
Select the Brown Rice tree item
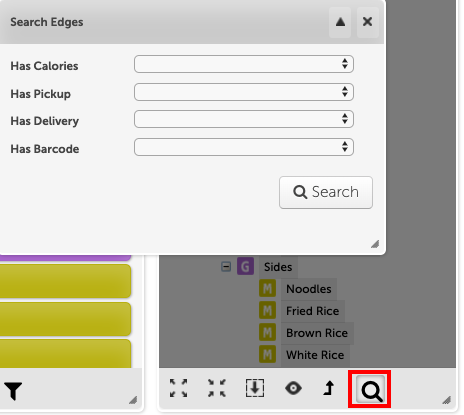[317, 333]
